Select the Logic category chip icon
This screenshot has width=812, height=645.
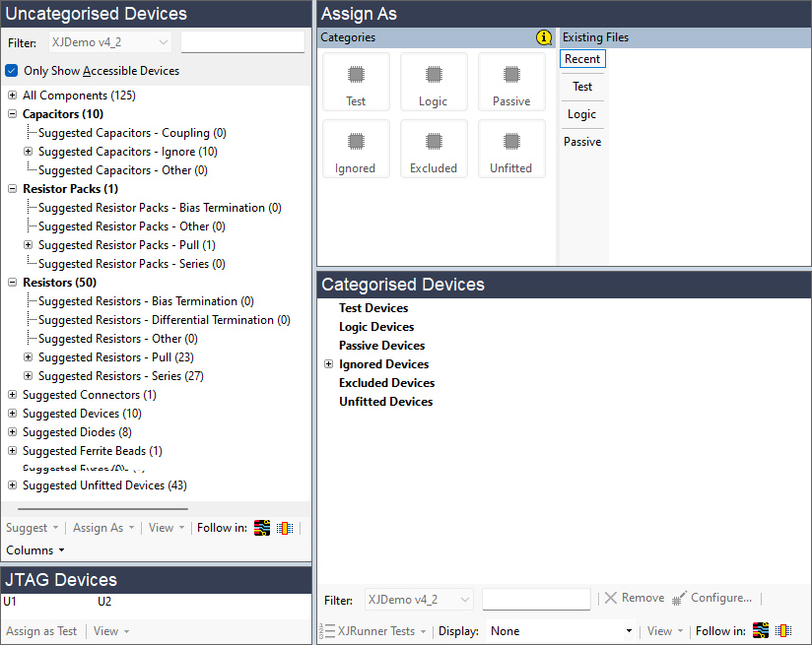pos(433,75)
